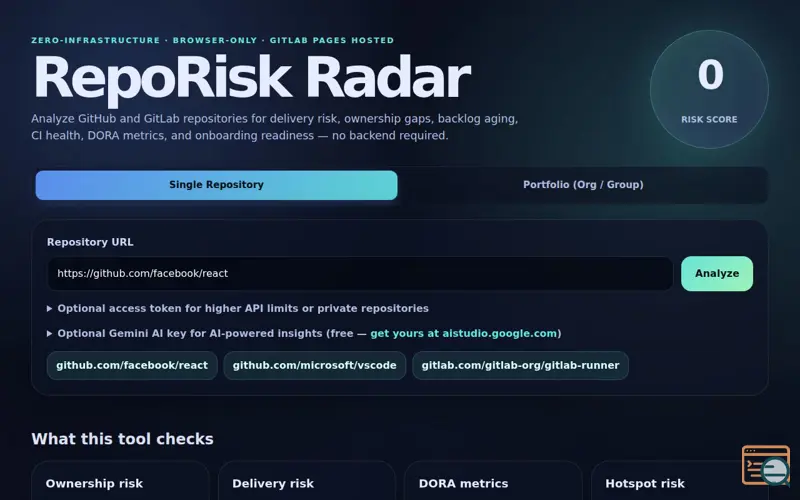Click the 'What this tool checks' heading
This screenshot has width=800, height=500.
(x=122, y=439)
